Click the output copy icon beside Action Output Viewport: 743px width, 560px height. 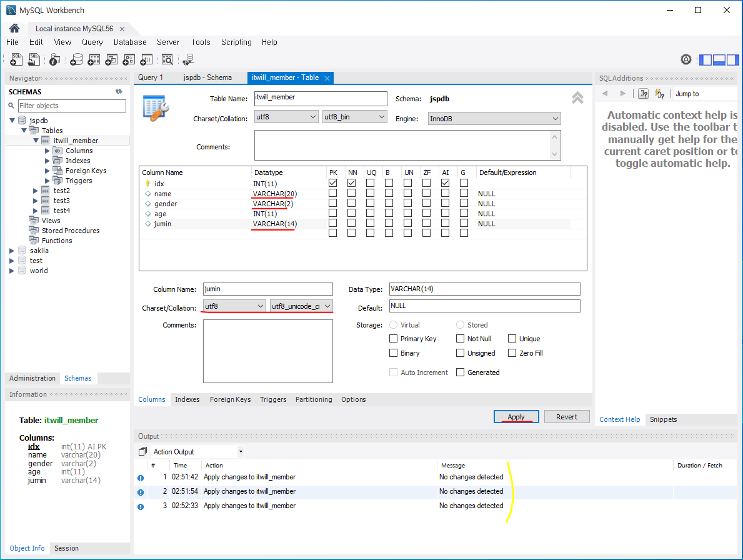(142, 451)
